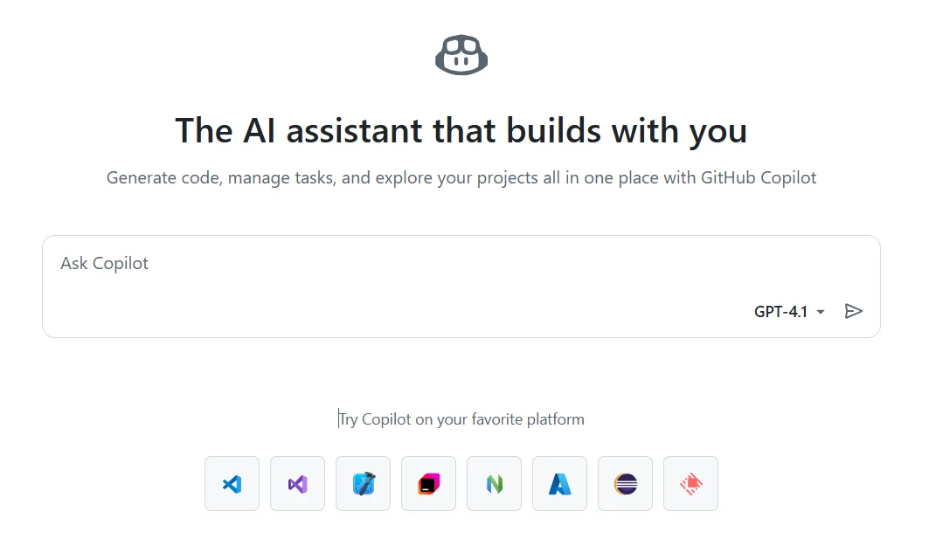Viewport: 929px width, 560px height.
Task: Click the send prompt icon
Action: click(x=854, y=311)
